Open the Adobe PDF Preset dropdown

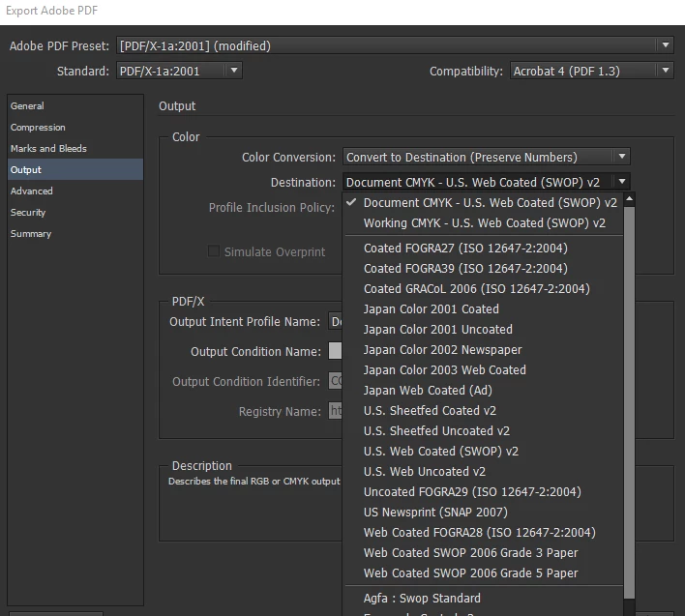(395, 45)
